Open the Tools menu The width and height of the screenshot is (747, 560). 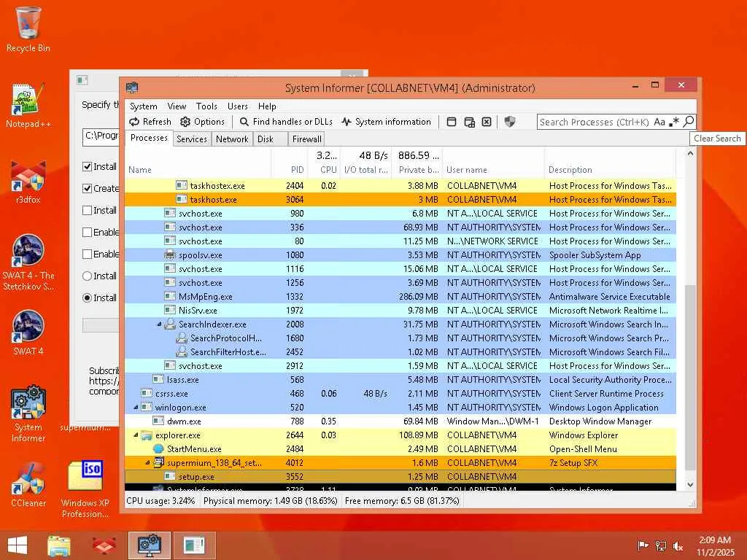click(x=206, y=106)
